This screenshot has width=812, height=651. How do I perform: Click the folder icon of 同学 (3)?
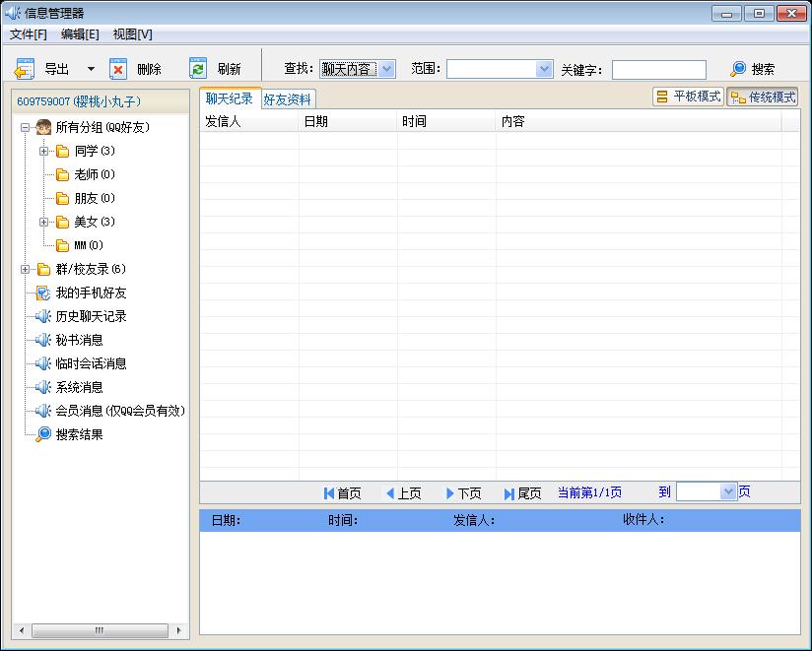63,151
